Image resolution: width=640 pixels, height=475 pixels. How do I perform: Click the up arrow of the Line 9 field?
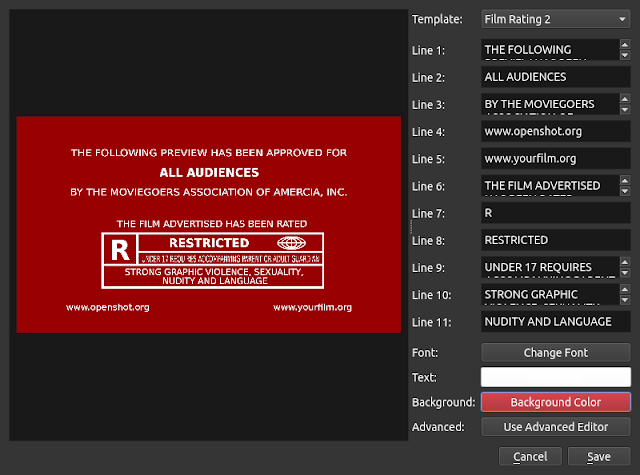(624, 262)
